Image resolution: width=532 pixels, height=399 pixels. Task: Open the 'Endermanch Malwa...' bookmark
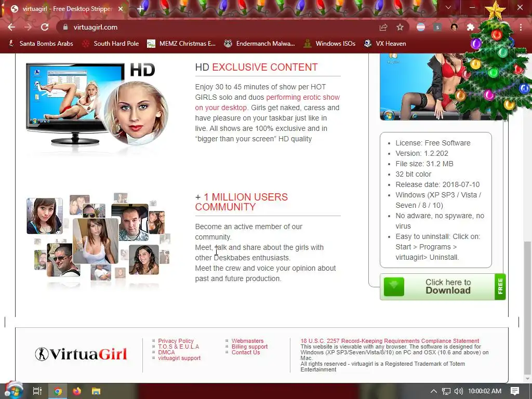coord(260,44)
